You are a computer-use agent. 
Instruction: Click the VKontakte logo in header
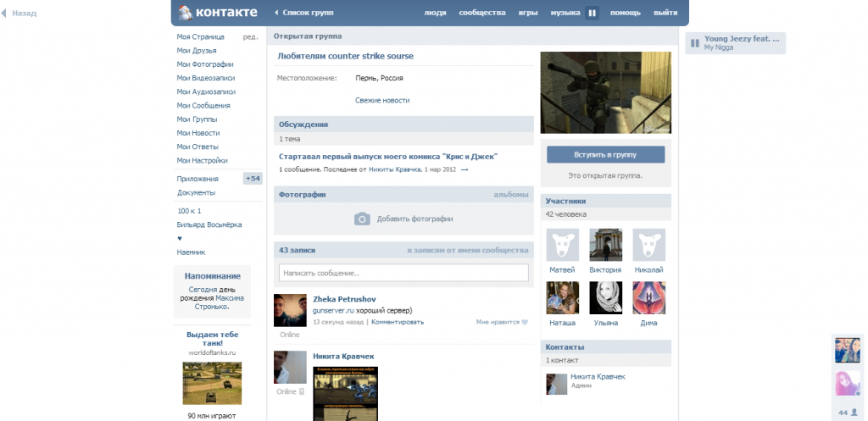[217, 13]
